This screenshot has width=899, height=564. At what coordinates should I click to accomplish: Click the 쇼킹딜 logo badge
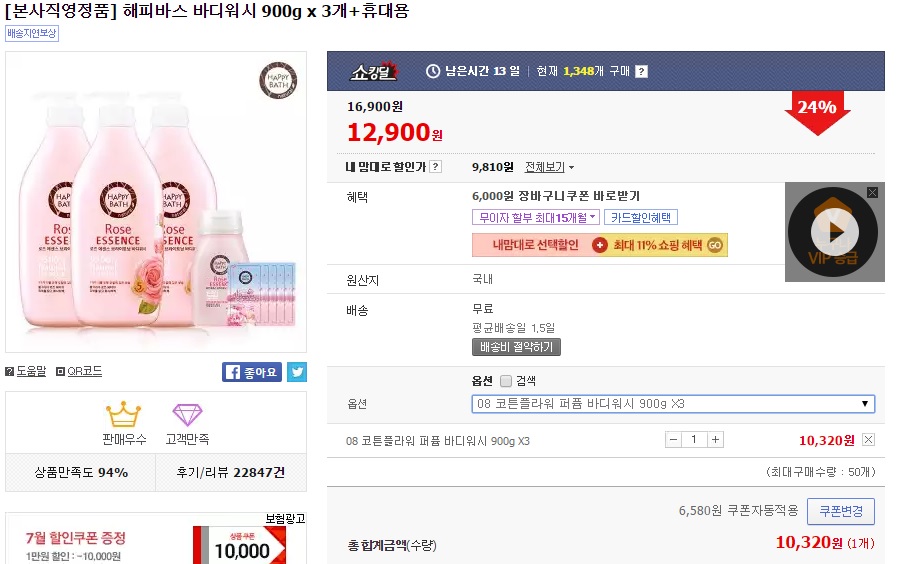click(x=375, y=71)
